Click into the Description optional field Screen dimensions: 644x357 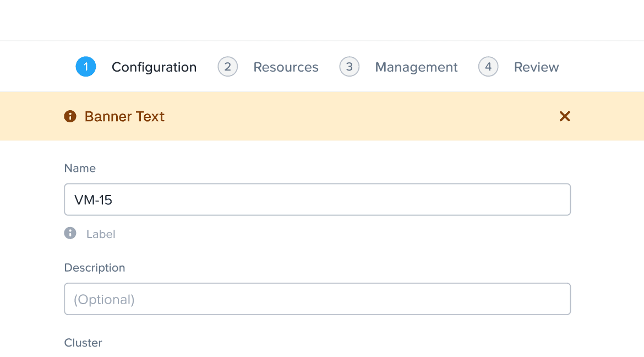[317, 299]
